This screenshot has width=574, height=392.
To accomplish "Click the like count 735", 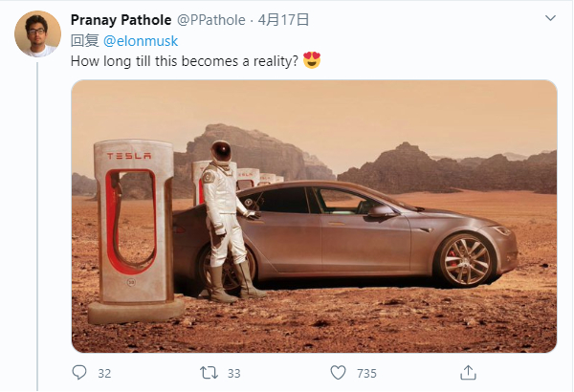I will pyautogui.click(x=366, y=373).
